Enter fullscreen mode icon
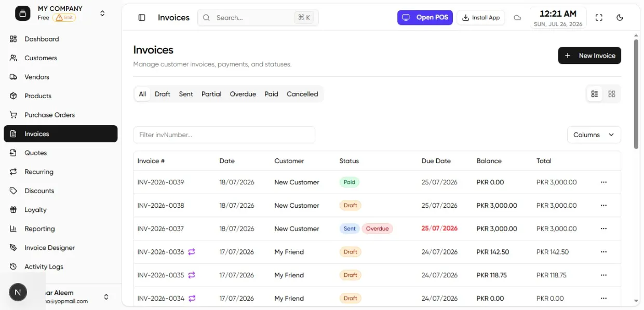The width and height of the screenshot is (644, 310). pos(599,18)
